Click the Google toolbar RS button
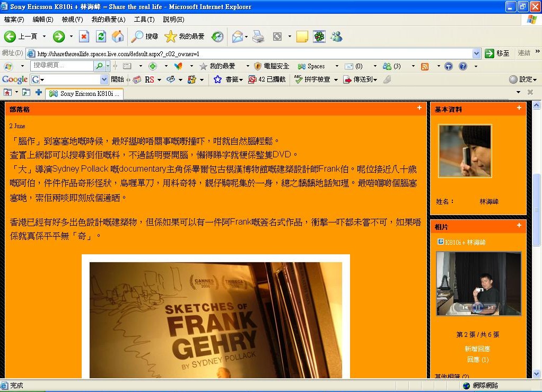The height and width of the screenshot is (392, 542). pyautogui.click(x=150, y=79)
